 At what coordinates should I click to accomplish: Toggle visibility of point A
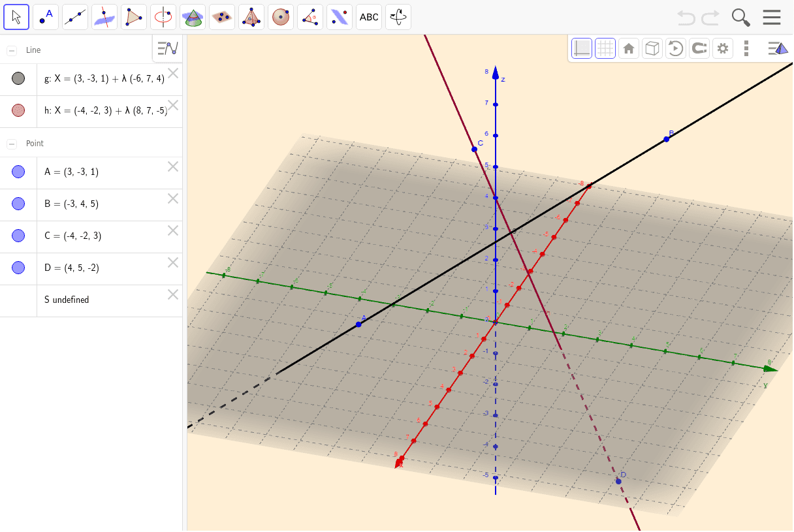click(18, 172)
